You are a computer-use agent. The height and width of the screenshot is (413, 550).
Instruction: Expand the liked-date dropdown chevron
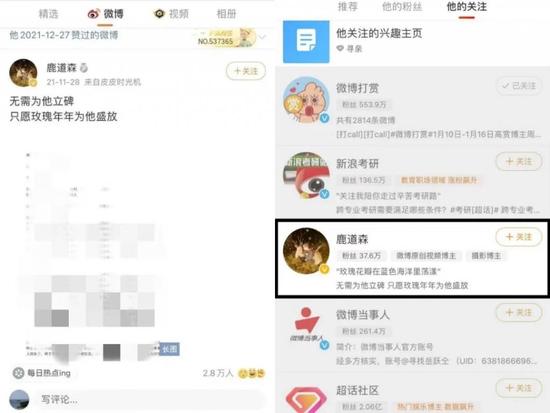pos(262,37)
